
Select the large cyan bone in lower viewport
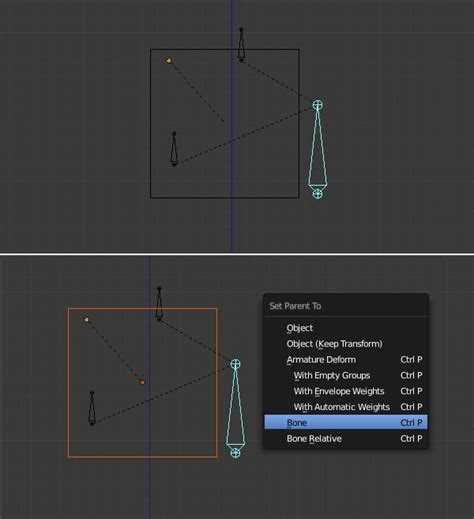click(236, 408)
